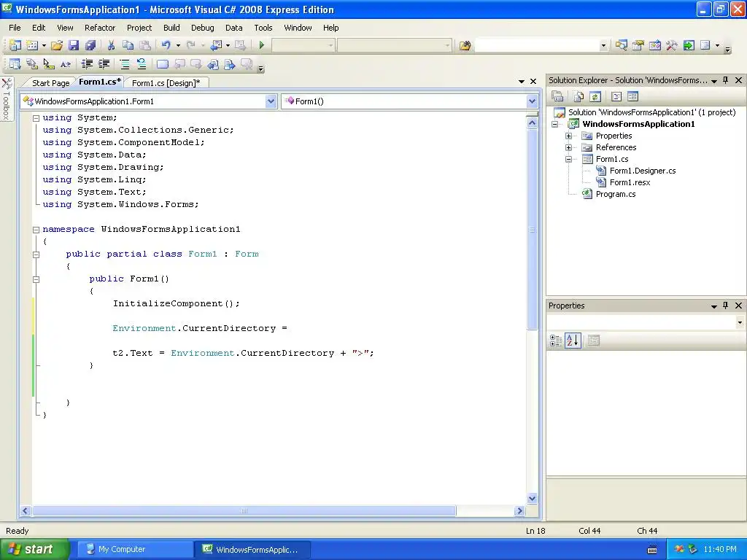Collapse the Form1() constructor outline

coord(36,279)
